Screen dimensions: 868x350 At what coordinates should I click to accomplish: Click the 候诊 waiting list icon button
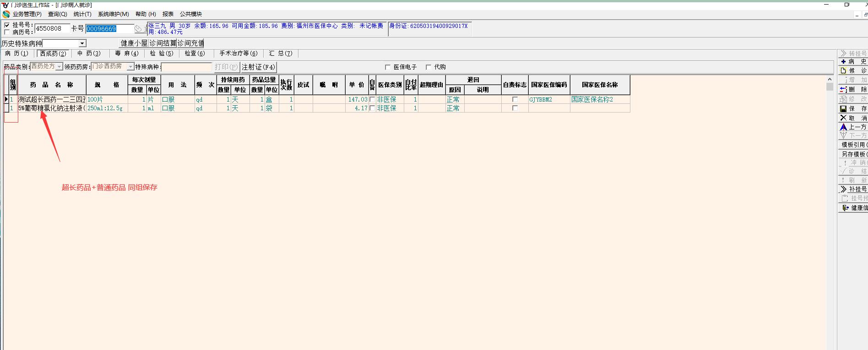[x=853, y=70]
